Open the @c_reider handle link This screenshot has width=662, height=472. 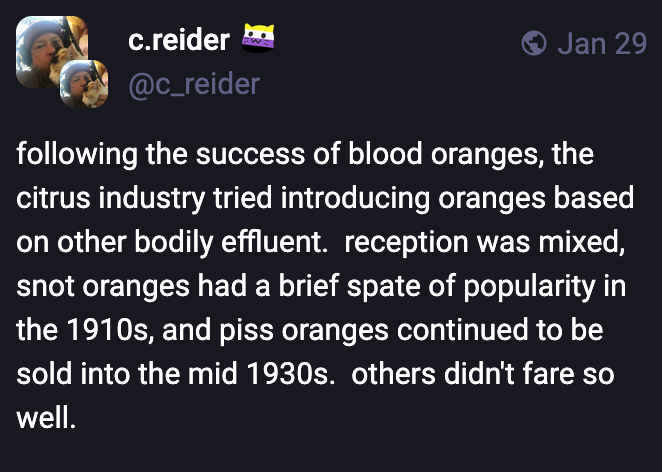point(193,84)
